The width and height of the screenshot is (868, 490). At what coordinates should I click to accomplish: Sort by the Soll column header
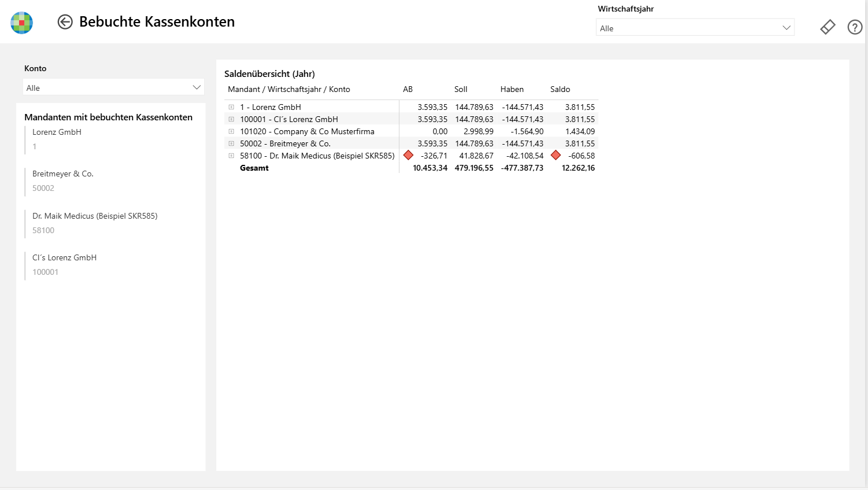point(461,89)
